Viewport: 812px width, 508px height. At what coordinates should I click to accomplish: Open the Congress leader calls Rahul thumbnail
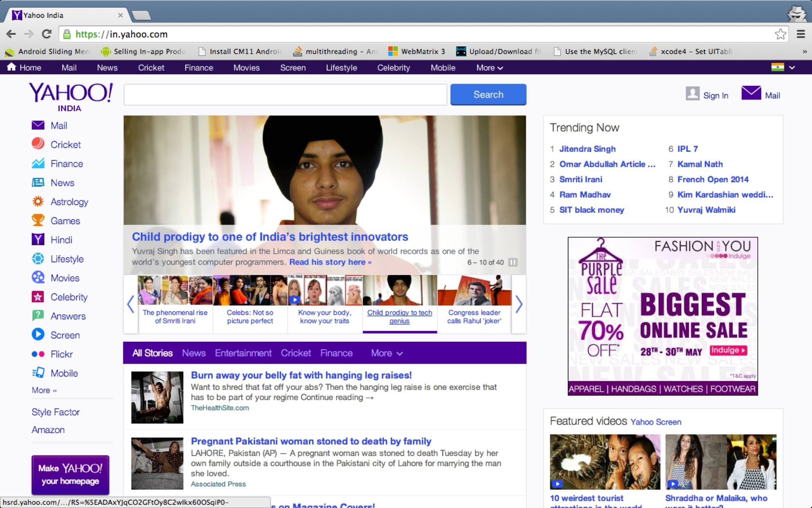[x=474, y=290]
